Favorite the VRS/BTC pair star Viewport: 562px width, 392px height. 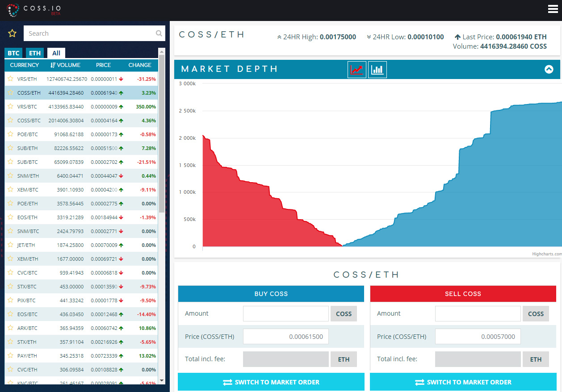[x=11, y=107]
